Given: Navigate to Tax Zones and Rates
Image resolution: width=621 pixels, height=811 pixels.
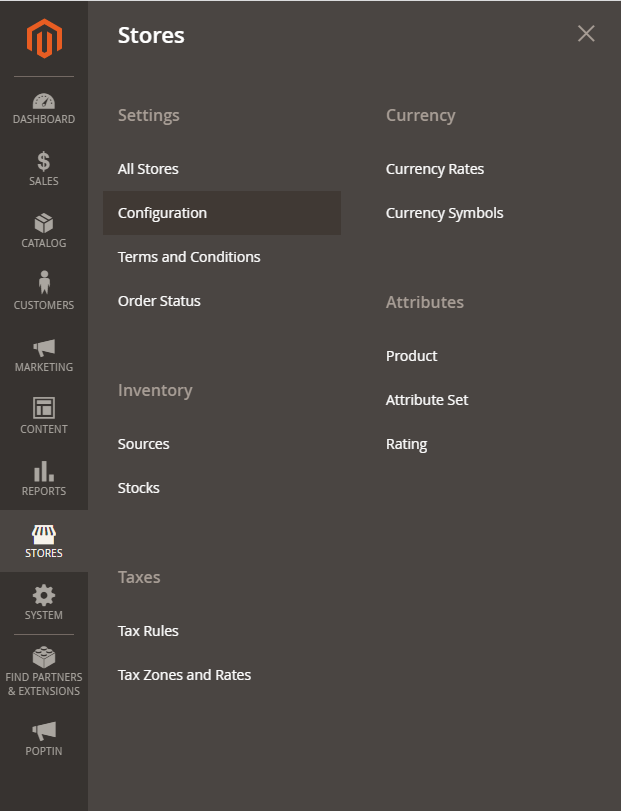Looking at the screenshot, I should pos(184,675).
